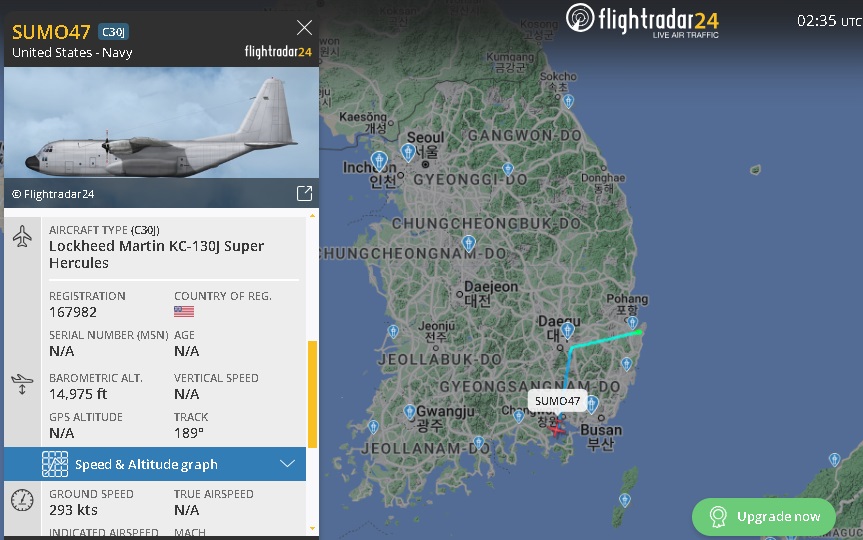
Task: Select the Pohang airport pin marker
Action: coord(632,322)
